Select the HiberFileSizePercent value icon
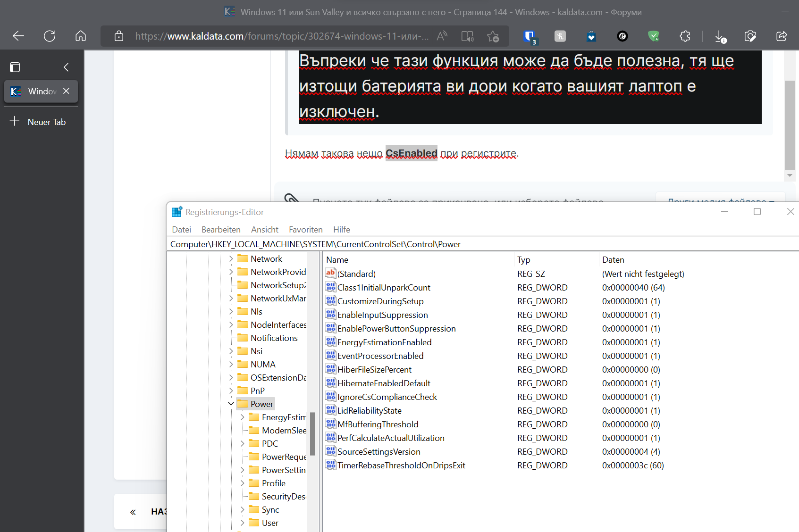799x532 pixels. click(330, 369)
